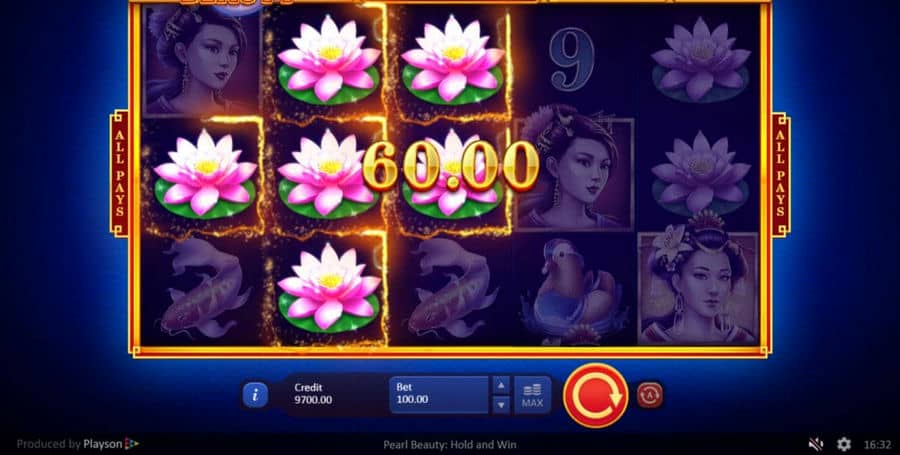
Task: Click the right ALL PAYS banner
Action: (781, 174)
